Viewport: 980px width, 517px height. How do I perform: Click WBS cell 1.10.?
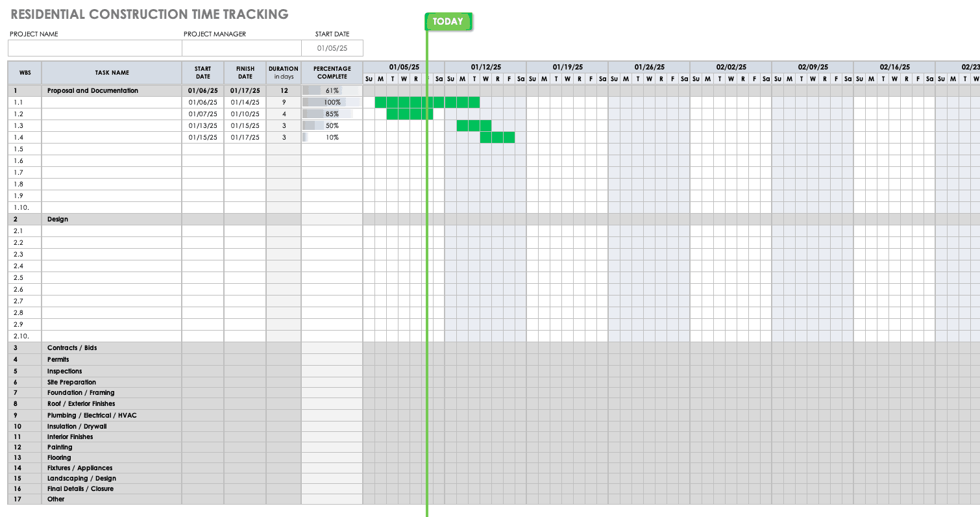tap(25, 208)
